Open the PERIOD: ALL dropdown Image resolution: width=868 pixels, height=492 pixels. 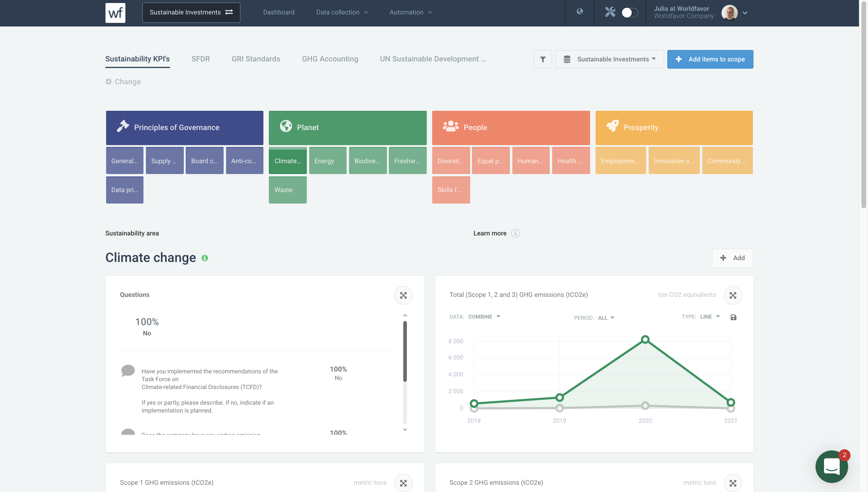coord(605,318)
